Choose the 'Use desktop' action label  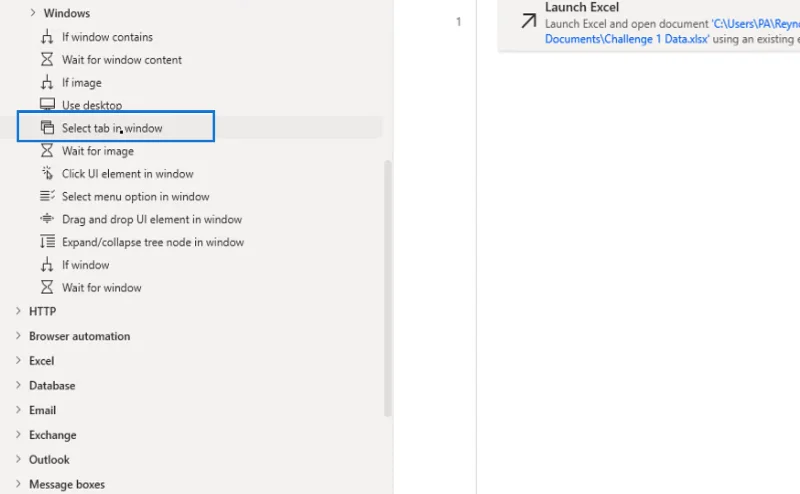click(92, 105)
